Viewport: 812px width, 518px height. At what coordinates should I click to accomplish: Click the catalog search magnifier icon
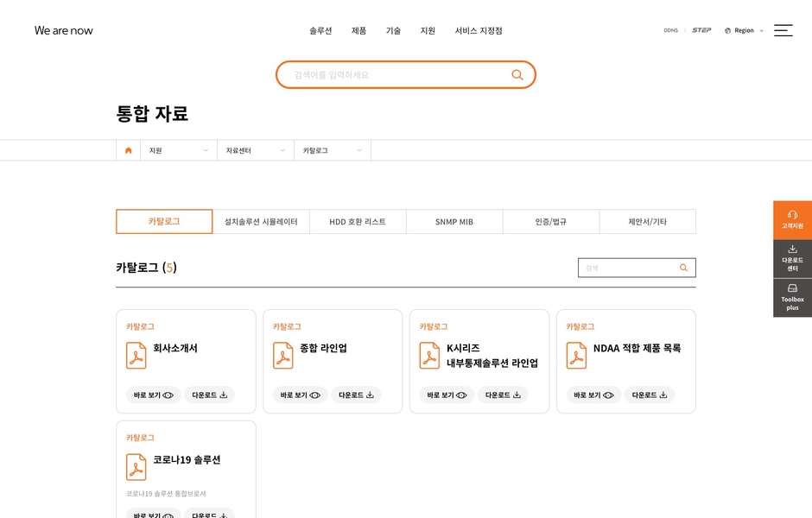683,268
